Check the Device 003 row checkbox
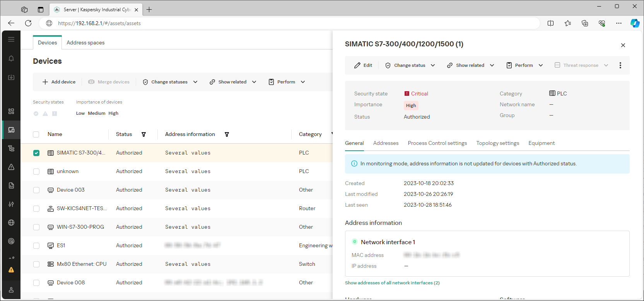This screenshot has width=644, height=301. pos(36,190)
